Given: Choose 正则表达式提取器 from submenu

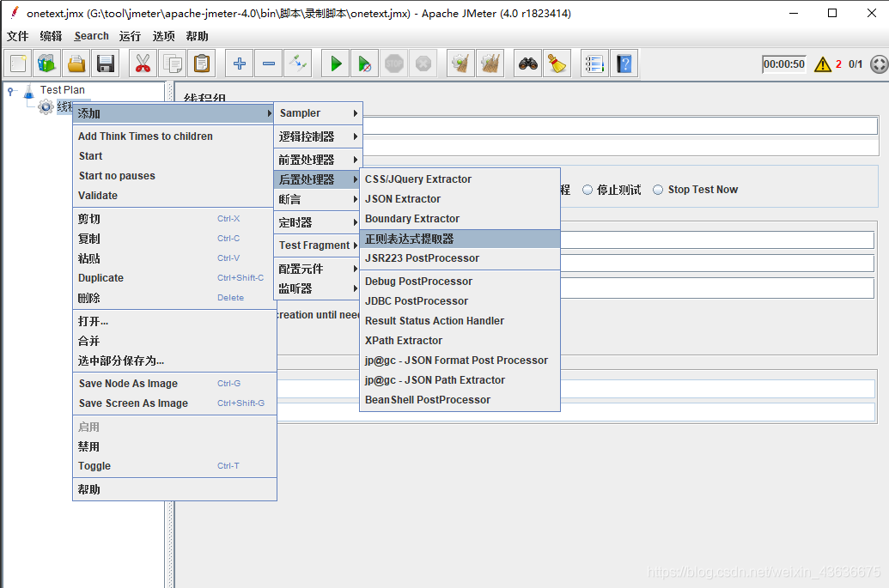Looking at the screenshot, I should pyautogui.click(x=460, y=239).
